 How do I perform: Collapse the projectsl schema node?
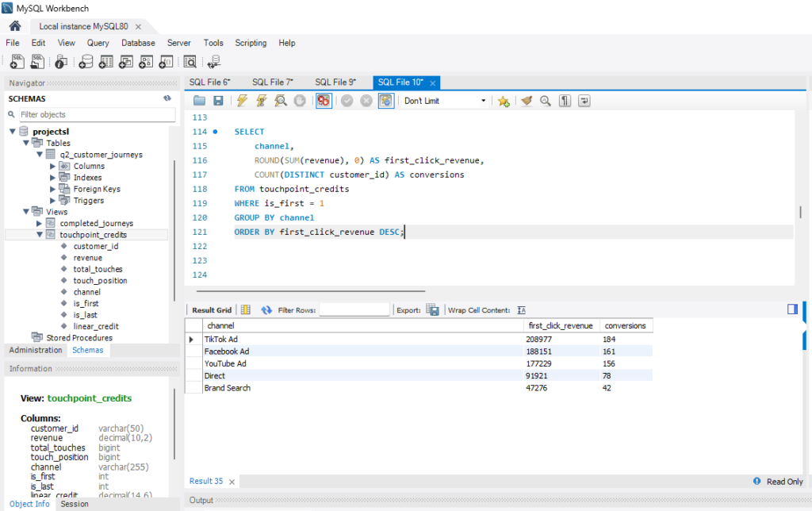(x=13, y=132)
